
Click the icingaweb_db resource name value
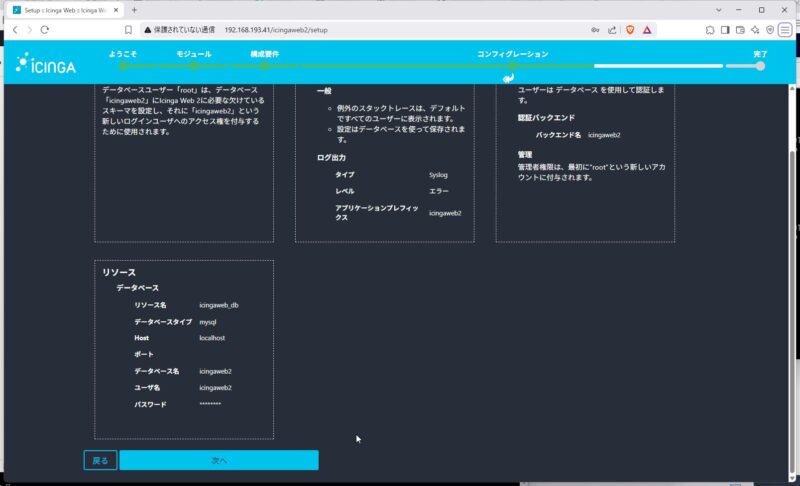(x=218, y=305)
